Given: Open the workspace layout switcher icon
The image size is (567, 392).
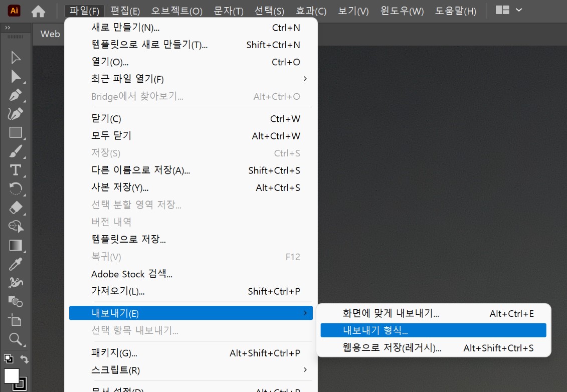Looking at the screenshot, I should coord(502,10).
